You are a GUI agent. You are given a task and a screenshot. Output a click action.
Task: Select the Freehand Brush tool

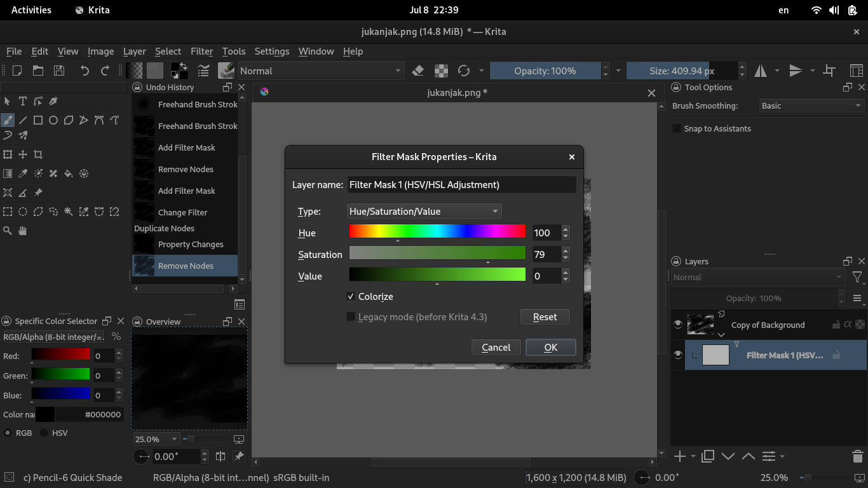tap(8, 119)
